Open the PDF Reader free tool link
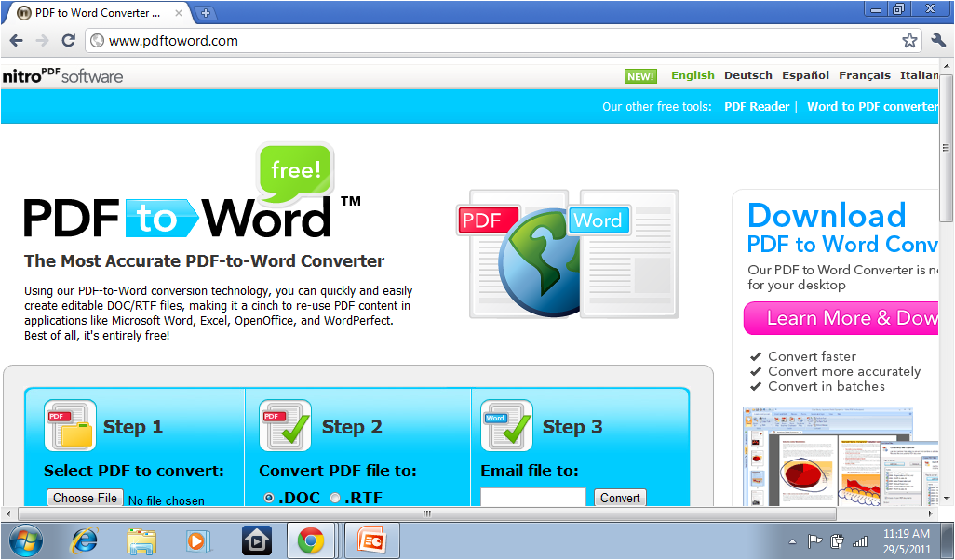 coord(757,107)
